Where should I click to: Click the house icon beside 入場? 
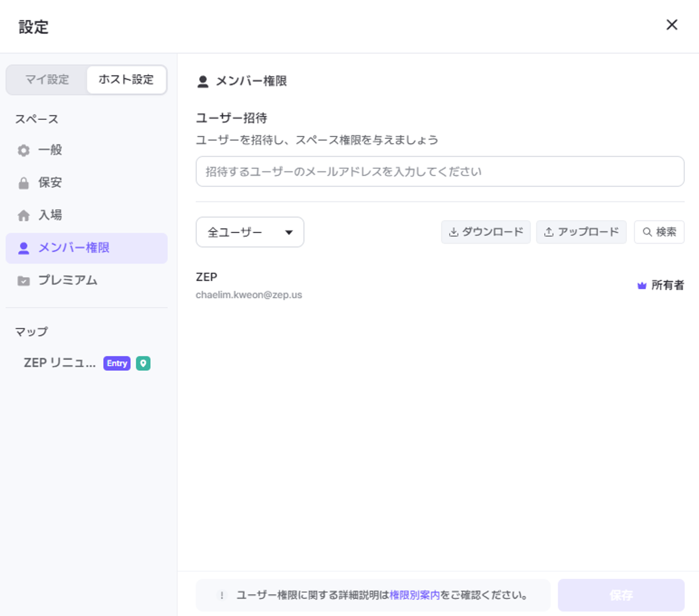click(x=23, y=215)
